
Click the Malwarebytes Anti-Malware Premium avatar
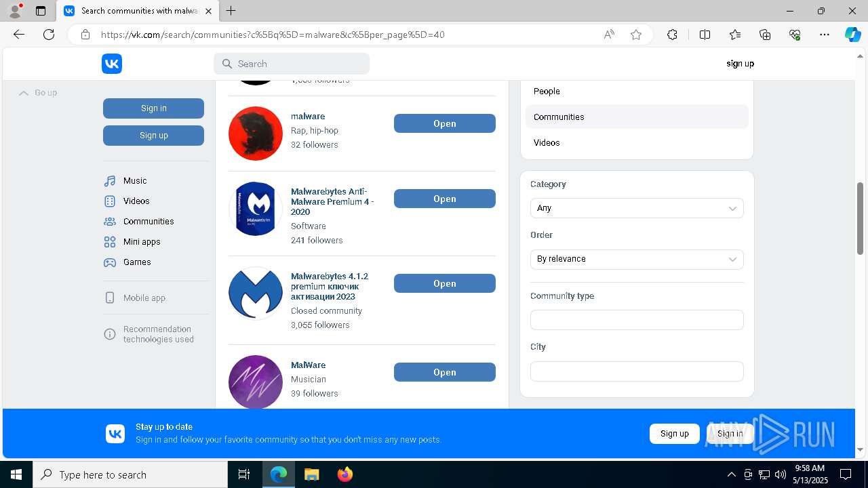(256, 209)
